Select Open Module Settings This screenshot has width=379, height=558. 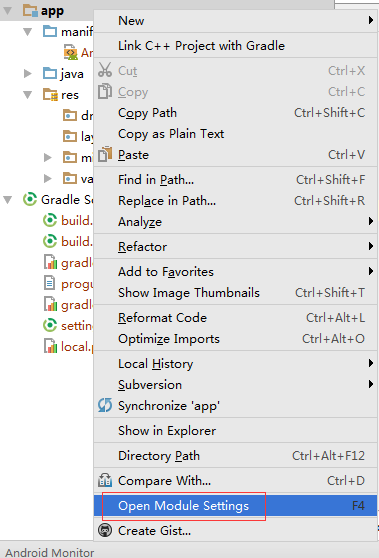tap(235, 505)
